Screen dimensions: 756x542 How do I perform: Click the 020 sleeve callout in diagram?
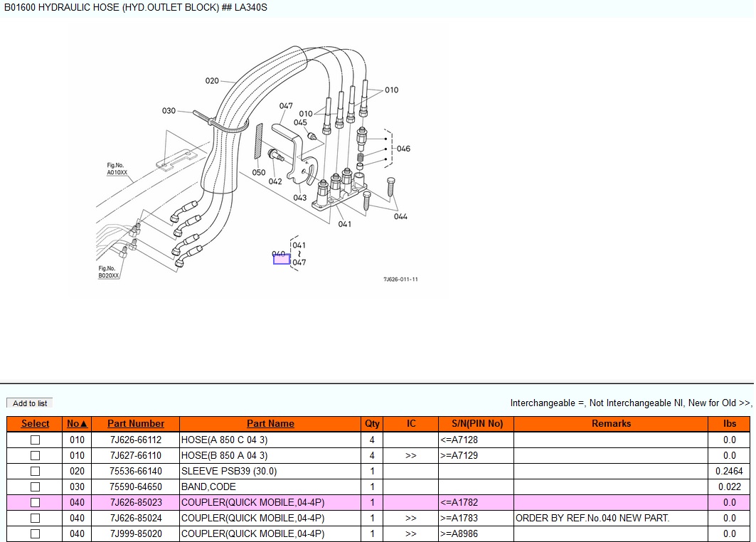212,81
